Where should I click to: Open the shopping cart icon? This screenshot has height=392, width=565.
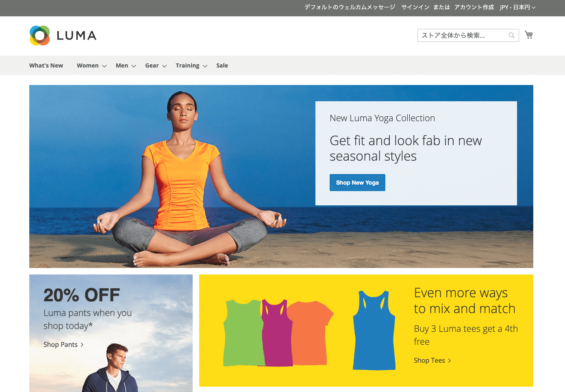coord(529,35)
